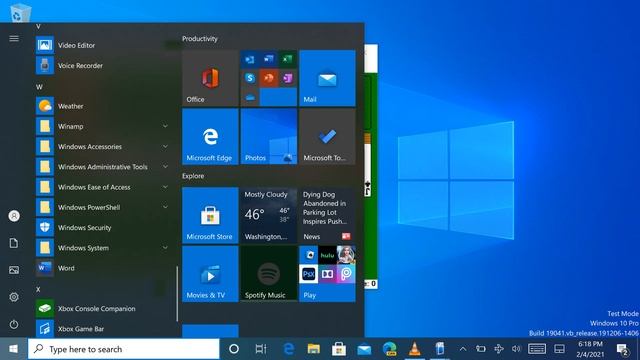Launch Word from the app list
This screenshot has height=360, width=640.
102,268
